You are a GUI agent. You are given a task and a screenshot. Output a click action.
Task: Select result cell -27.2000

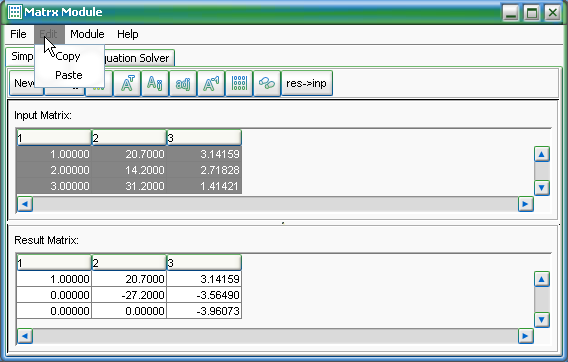[x=129, y=295]
